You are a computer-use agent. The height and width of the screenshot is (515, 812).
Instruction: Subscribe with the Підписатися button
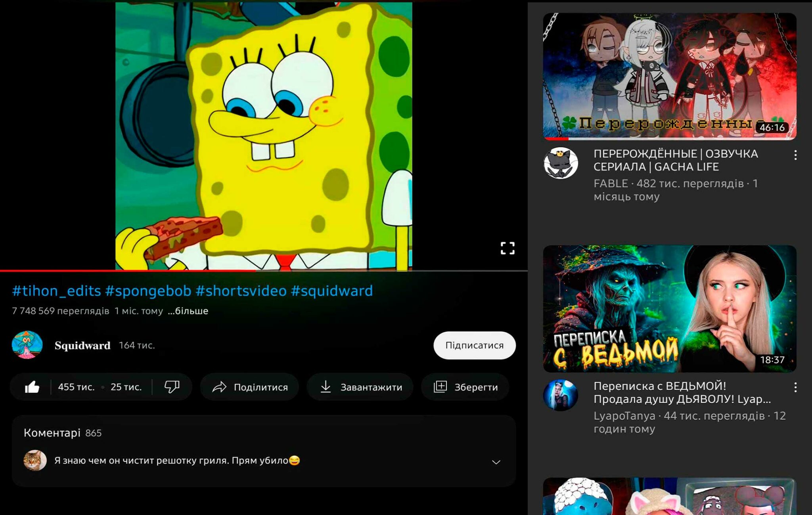tap(475, 345)
